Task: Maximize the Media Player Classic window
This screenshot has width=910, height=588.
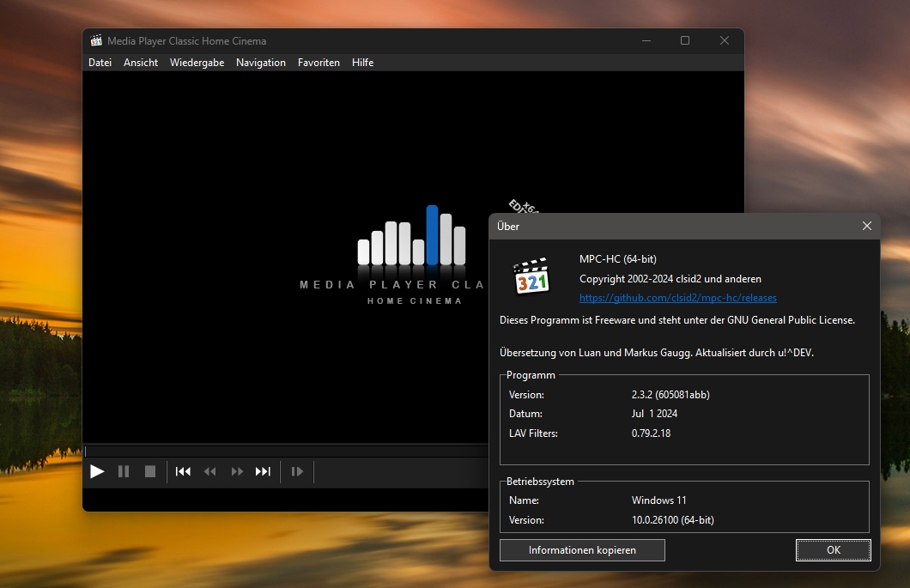Action: point(685,40)
